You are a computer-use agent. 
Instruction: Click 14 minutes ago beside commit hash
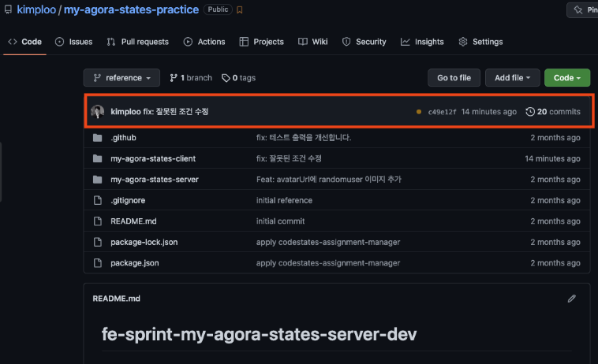coord(489,112)
